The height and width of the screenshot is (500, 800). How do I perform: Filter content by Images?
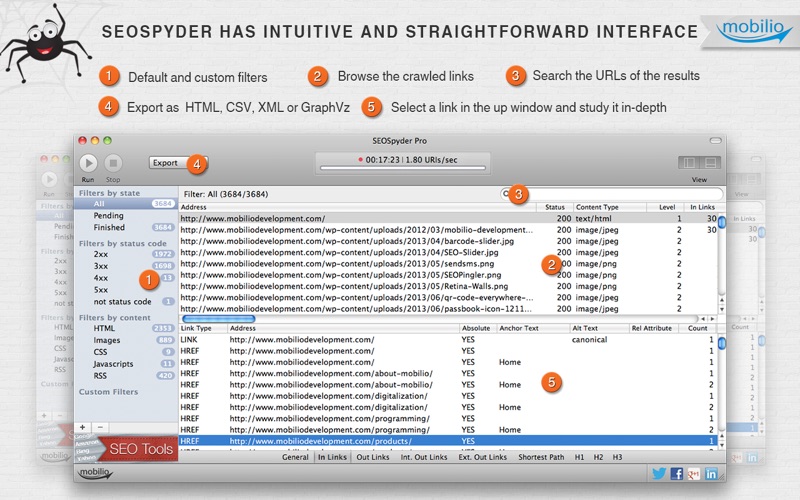coord(126,340)
